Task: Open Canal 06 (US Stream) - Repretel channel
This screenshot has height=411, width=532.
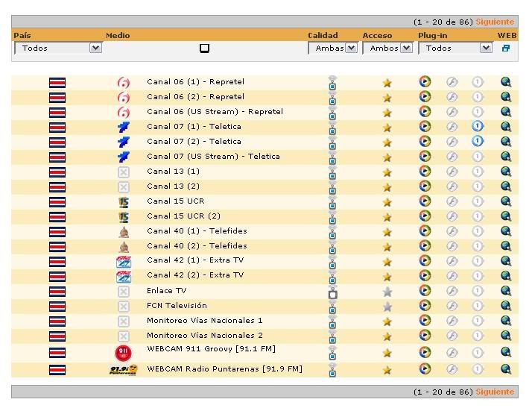Action: (215, 112)
